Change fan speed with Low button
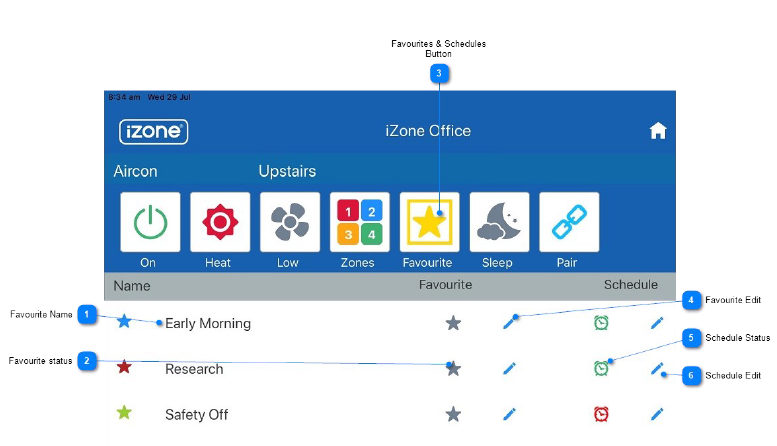 tap(290, 222)
